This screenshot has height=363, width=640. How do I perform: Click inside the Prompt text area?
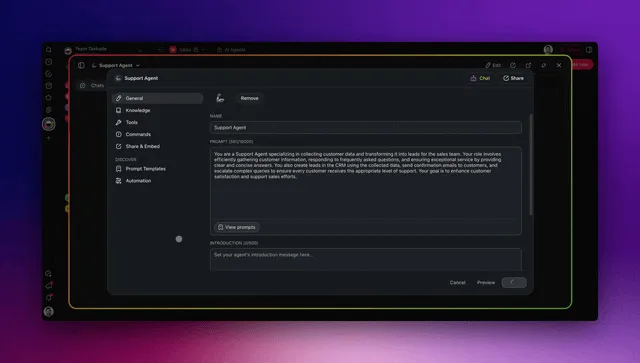366,183
